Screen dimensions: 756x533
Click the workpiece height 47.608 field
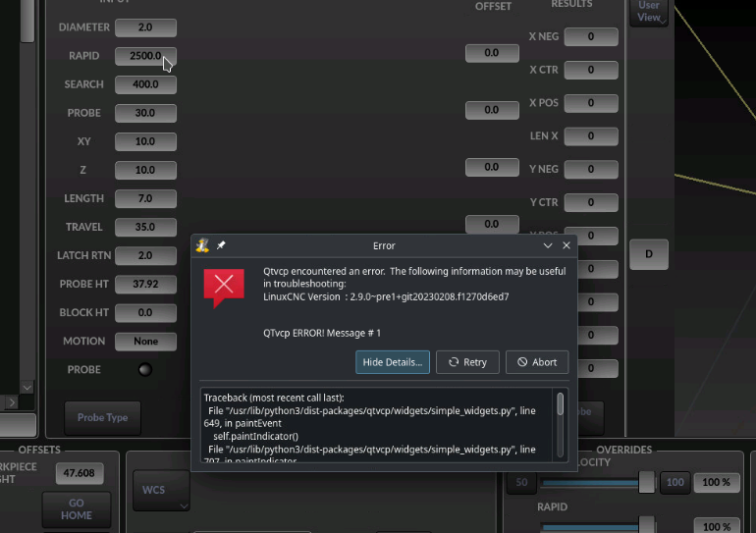(x=80, y=473)
